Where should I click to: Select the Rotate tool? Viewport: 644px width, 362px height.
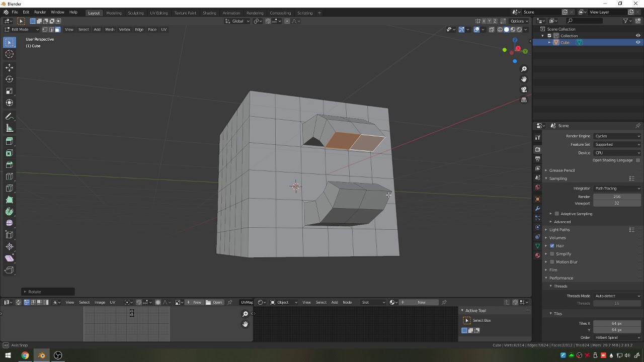10,79
